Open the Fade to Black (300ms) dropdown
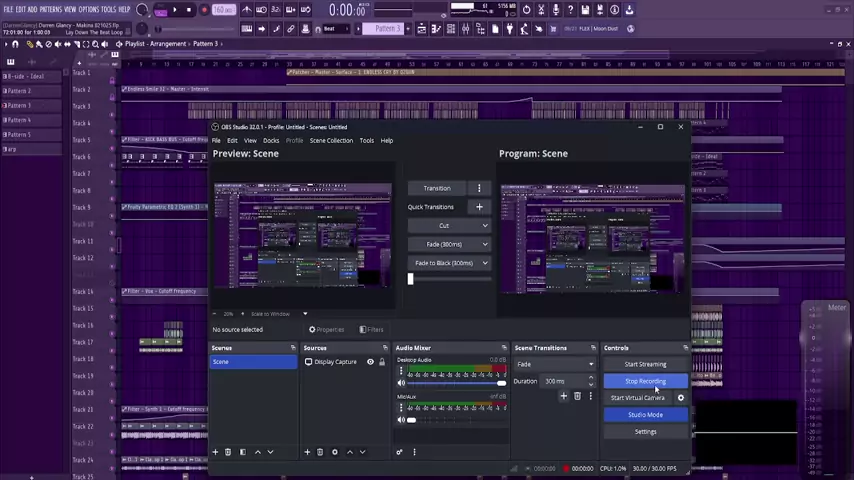 click(x=449, y=263)
